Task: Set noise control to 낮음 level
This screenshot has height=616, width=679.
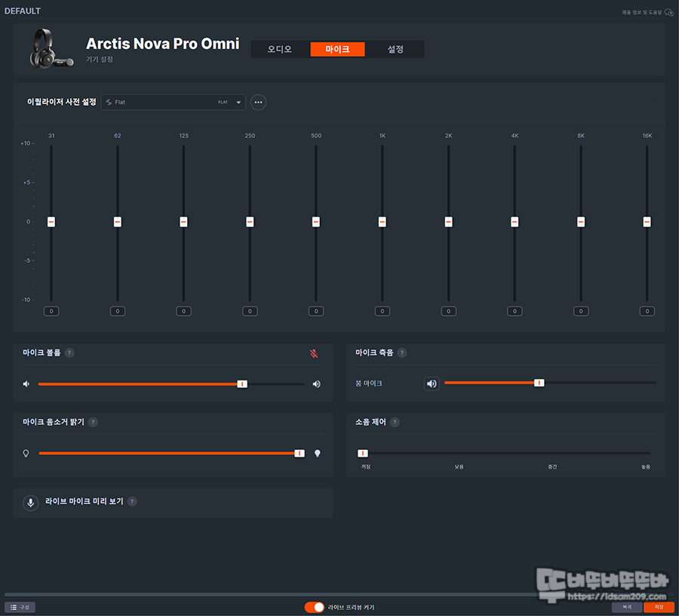Action: tap(459, 467)
